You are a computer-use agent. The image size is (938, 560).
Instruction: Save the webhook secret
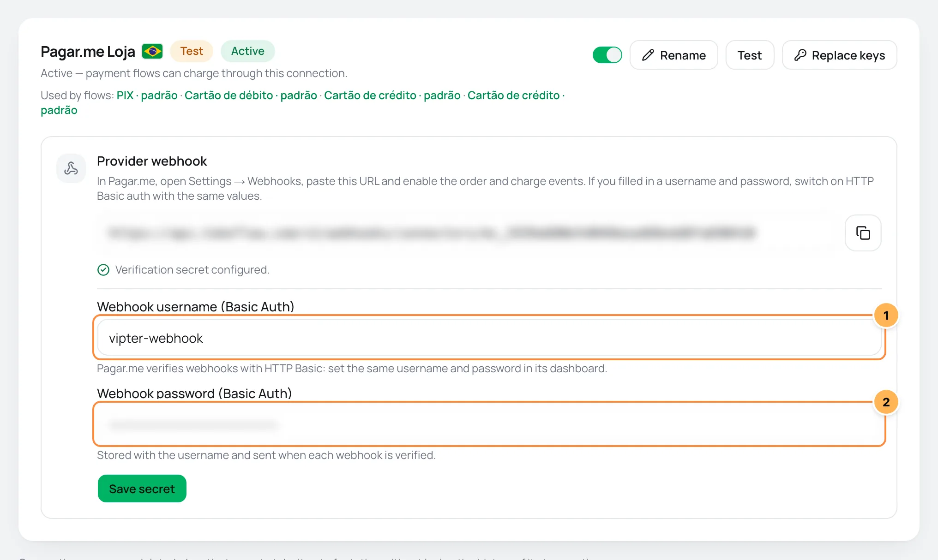pyautogui.click(x=142, y=489)
